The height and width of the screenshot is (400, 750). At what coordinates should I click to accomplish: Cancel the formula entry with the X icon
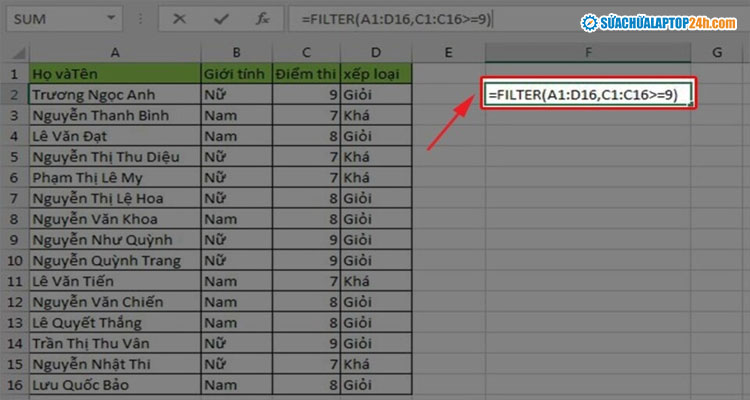tap(179, 19)
